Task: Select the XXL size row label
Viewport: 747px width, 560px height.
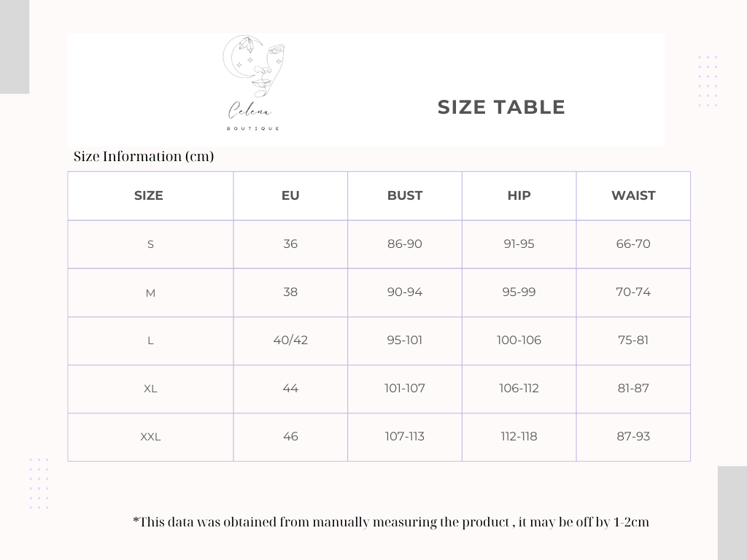Action: [x=150, y=437]
